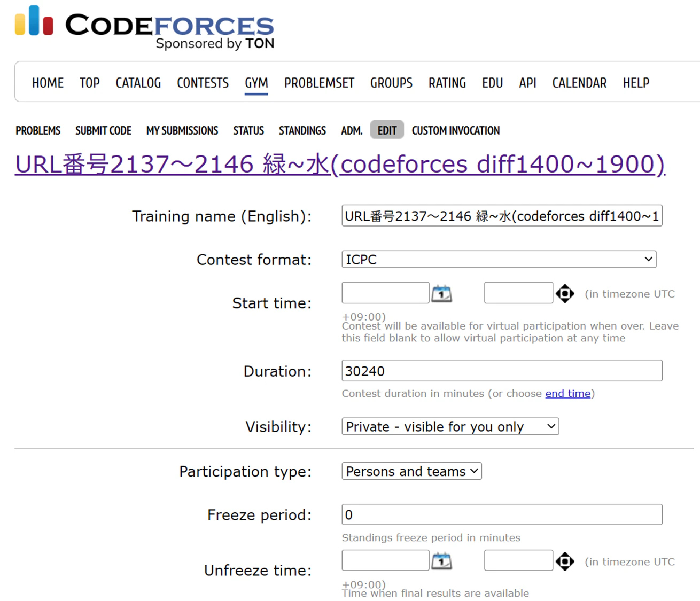
Task: Click the contest title link URL番号2137～2146
Action: [340, 164]
